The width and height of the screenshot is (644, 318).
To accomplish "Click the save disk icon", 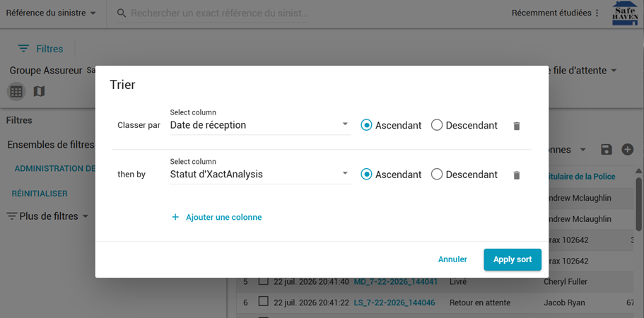I will click(607, 150).
